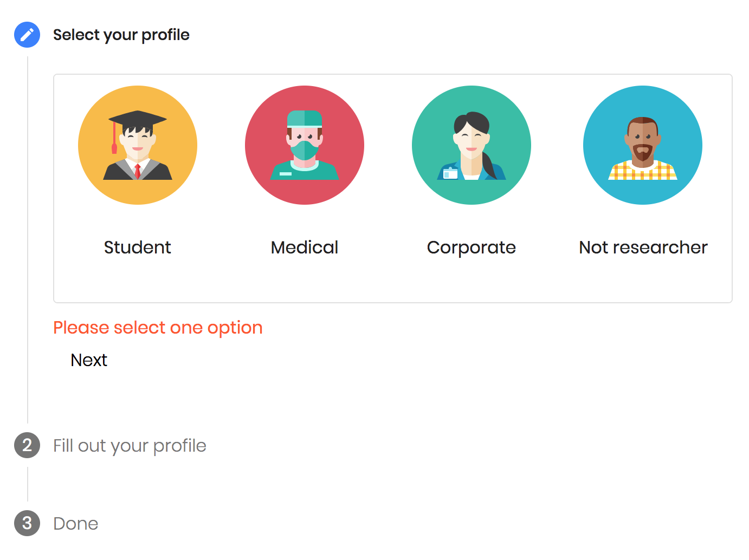Click the Medical label text
The height and width of the screenshot is (560, 749).
coord(305,248)
